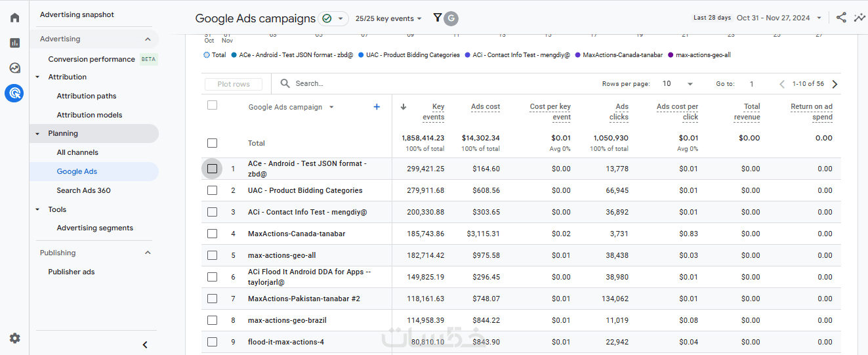Open the Reports bar chart icon

point(14,43)
